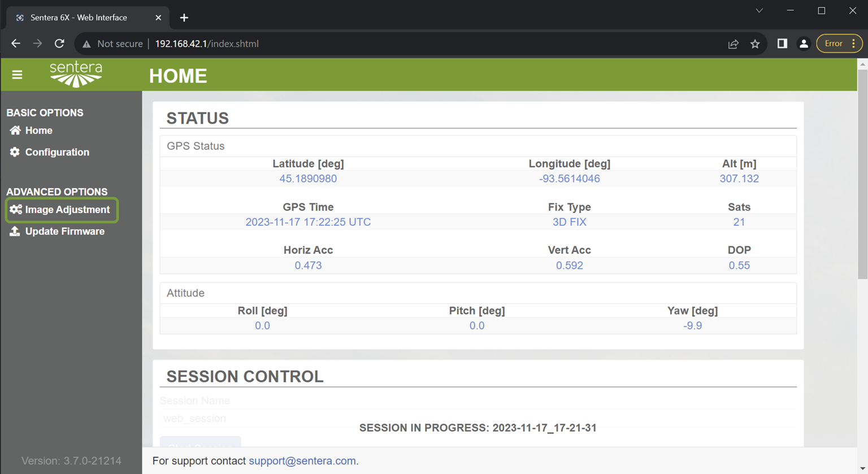This screenshot has width=868, height=474.
Task: Open the support@sentera.com email link
Action: point(302,460)
